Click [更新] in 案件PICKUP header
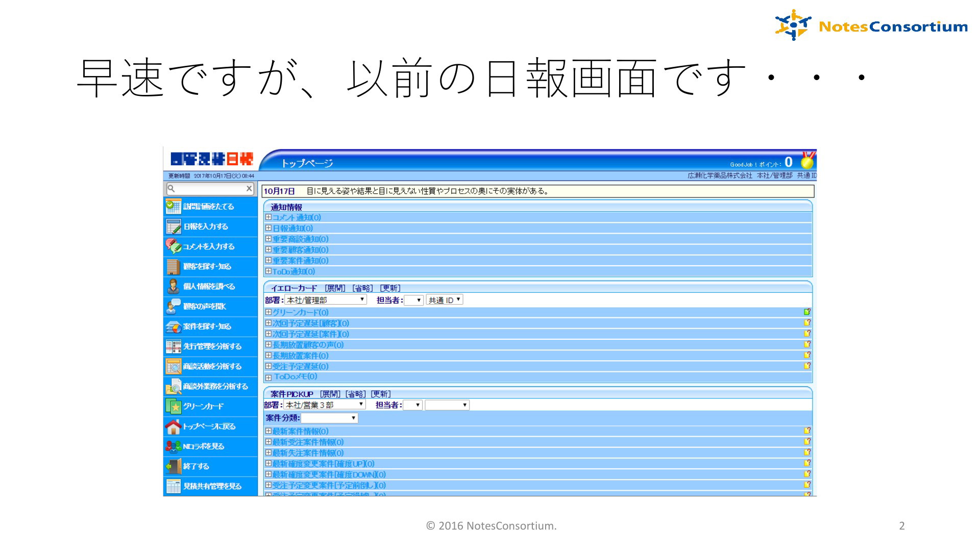This screenshot has width=980, height=551. coord(381,394)
